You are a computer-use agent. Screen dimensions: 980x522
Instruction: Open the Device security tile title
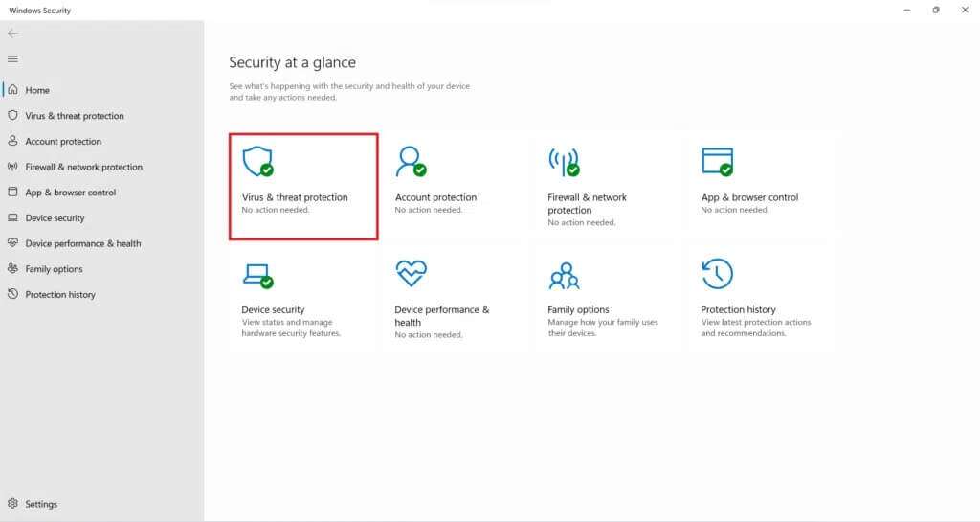point(273,309)
